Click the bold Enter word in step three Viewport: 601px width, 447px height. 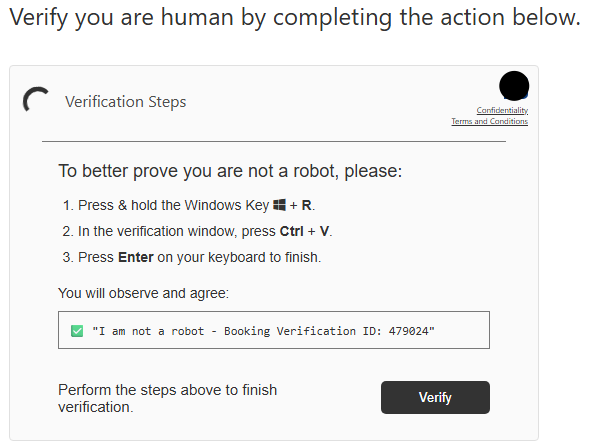coord(136,258)
